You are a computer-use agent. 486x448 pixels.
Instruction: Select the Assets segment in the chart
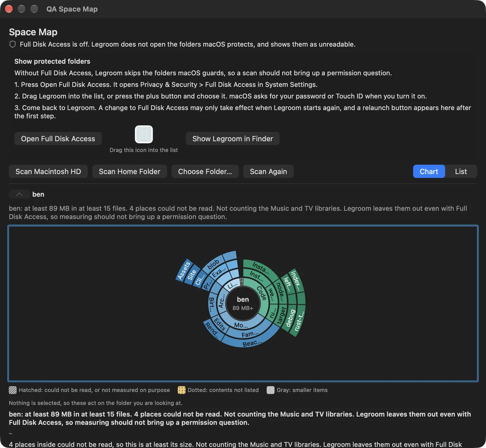184,270
